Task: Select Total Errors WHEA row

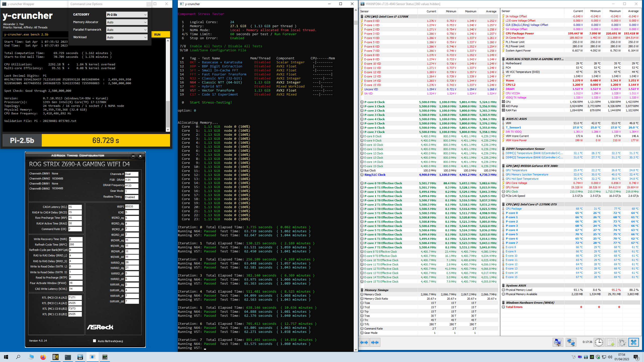Action: click(570, 307)
